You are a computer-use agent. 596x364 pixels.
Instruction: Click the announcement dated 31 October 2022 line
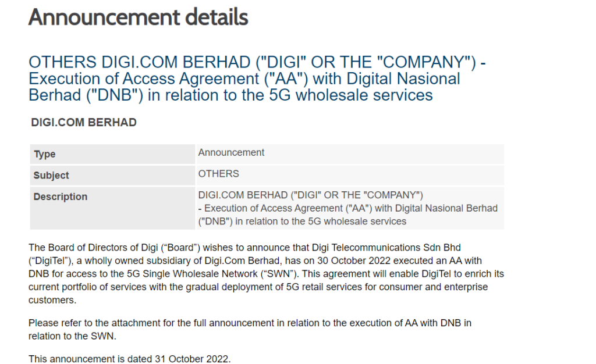pos(130,359)
